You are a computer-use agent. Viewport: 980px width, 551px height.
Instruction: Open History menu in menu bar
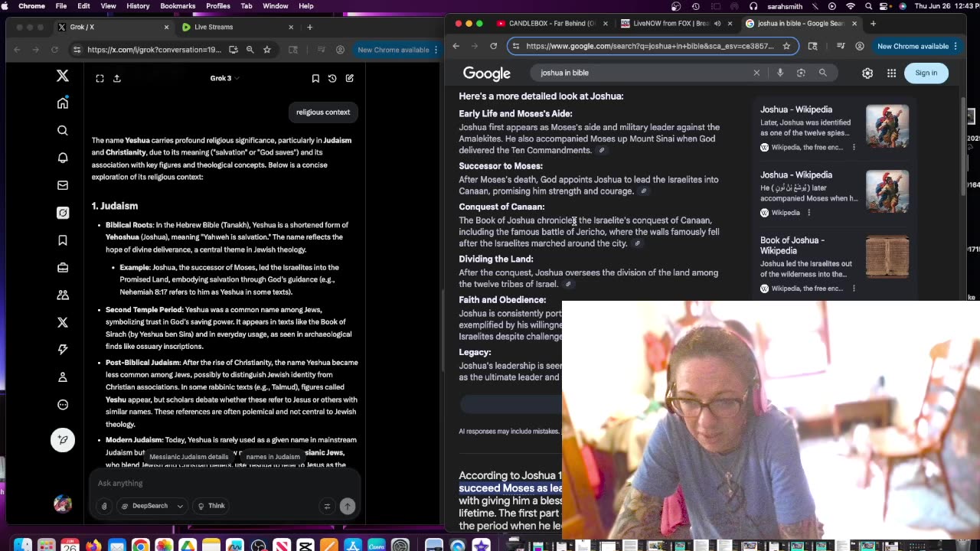pyautogui.click(x=138, y=6)
